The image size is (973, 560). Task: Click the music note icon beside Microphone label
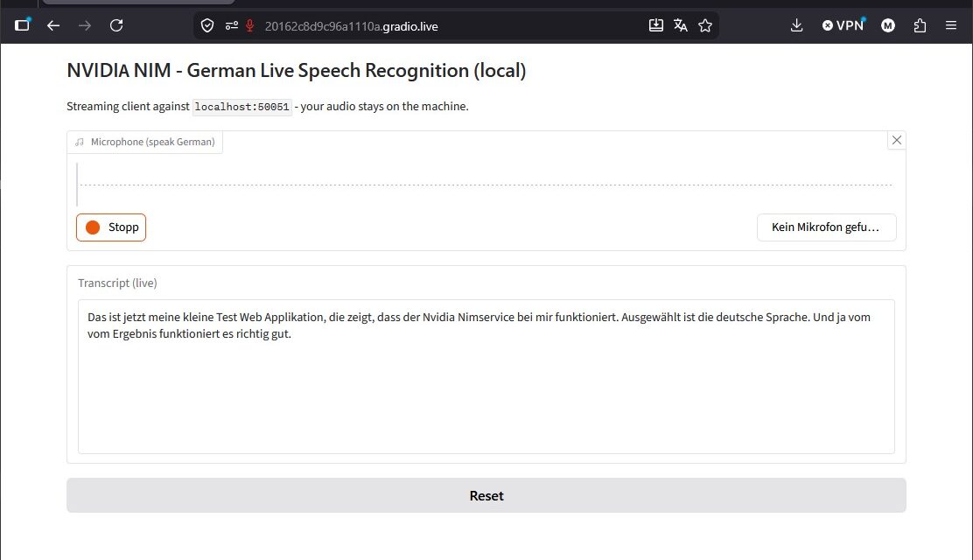pos(80,142)
